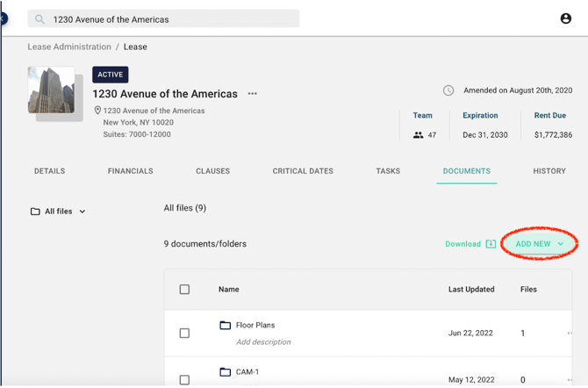Image resolution: width=588 pixels, height=388 pixels.
Task: Click the amended history clock icon
Action: (x=448, y=90)
